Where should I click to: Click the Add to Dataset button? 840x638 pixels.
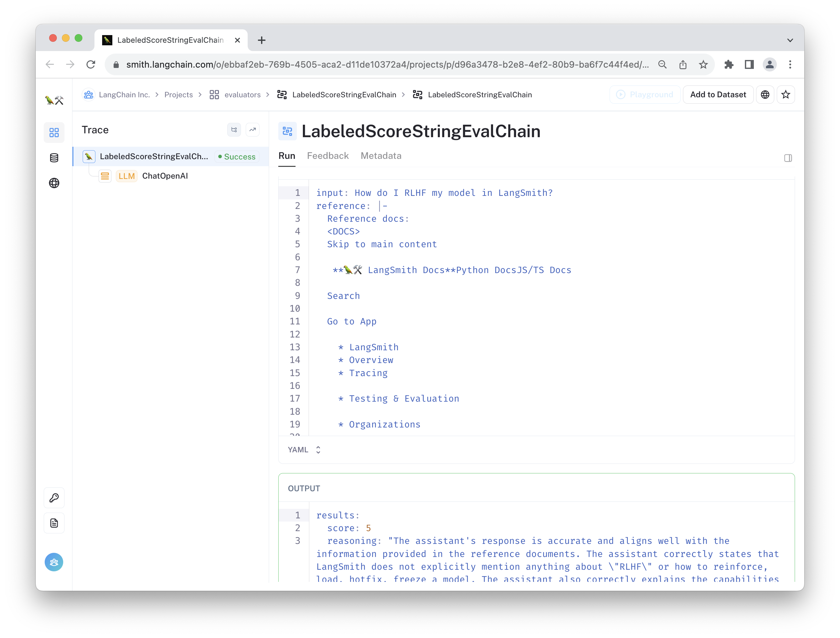(718, 94)
